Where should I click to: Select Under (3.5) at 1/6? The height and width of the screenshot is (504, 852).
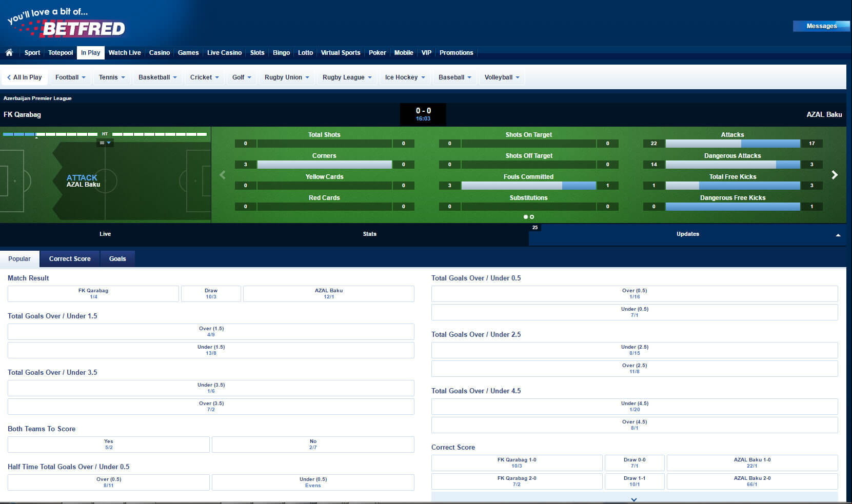[x=211, y=388]
